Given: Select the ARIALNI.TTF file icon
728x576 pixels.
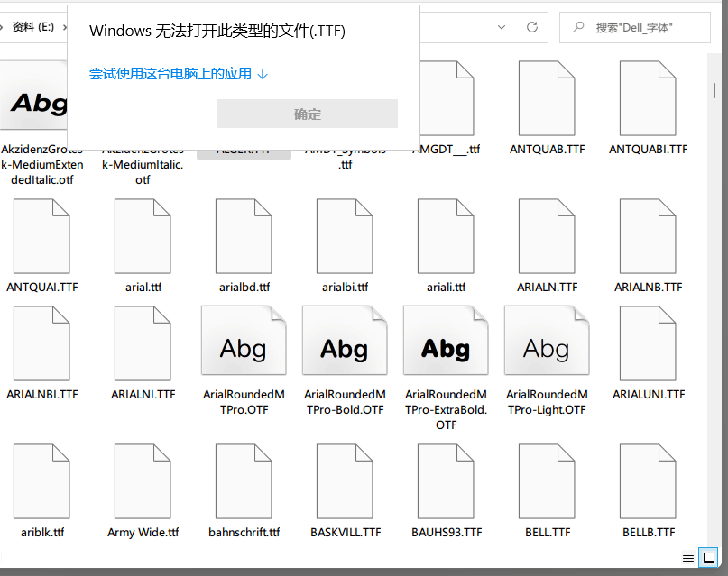Looking at the screenshot, I should 143,343.
